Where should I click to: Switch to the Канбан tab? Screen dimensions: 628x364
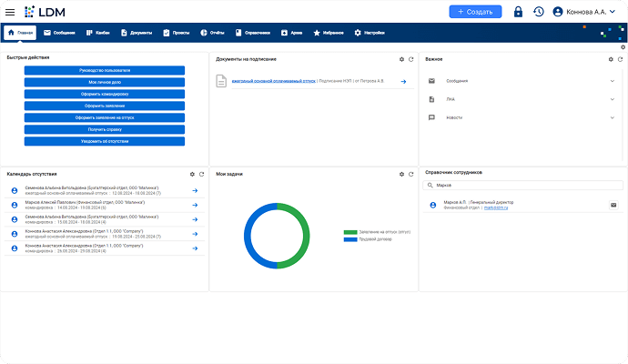click(97, 33)
